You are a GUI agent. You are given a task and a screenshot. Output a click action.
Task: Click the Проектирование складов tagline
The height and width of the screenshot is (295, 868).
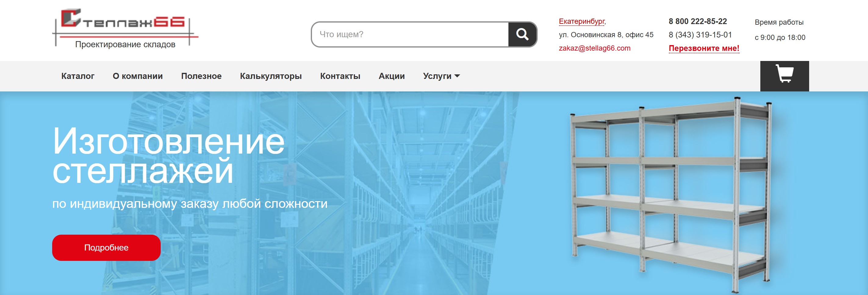tap(125, 44)
